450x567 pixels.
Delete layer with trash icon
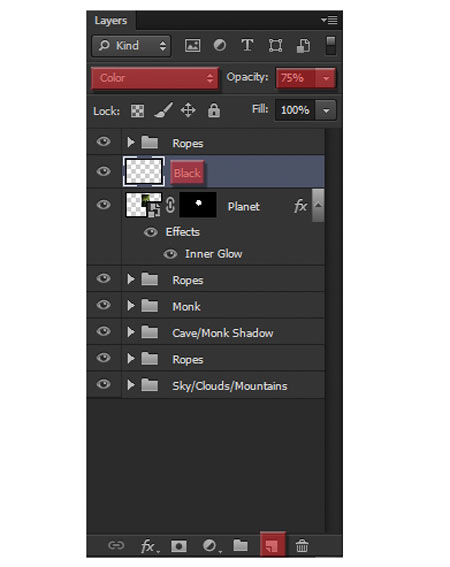point(302,545)
